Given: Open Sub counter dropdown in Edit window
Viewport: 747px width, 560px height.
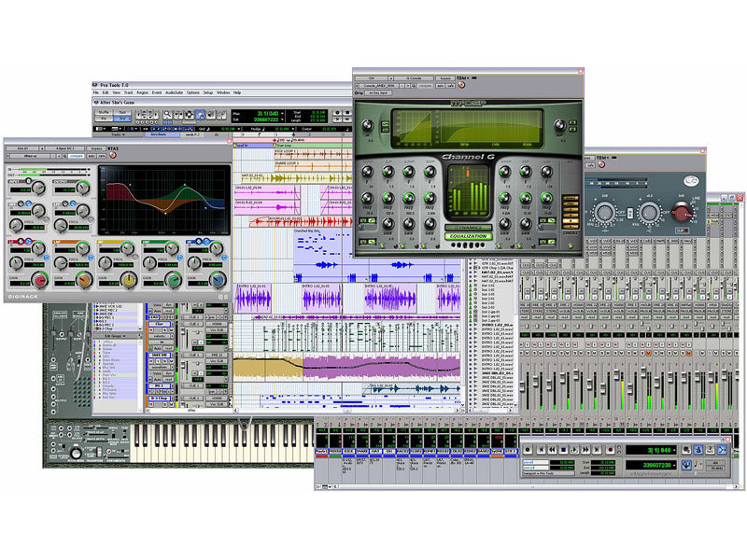Looking at the screenshot, I should coord(283,119).
